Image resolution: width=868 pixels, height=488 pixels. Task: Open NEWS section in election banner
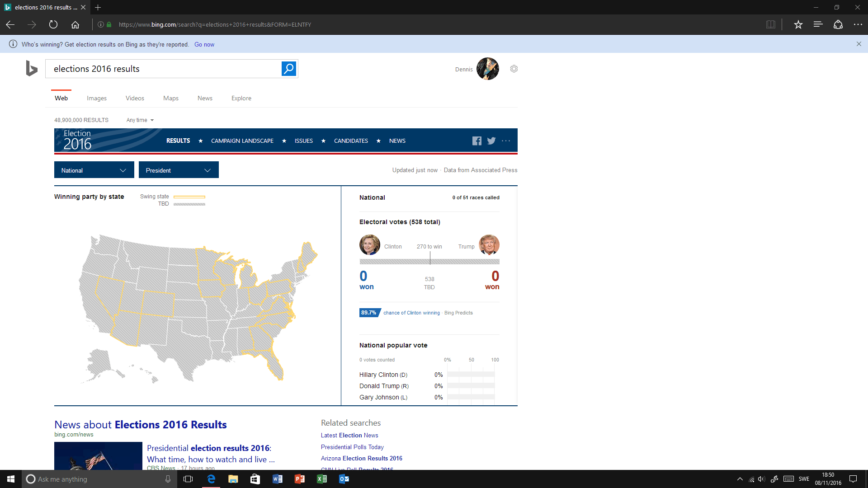[397, 141]
